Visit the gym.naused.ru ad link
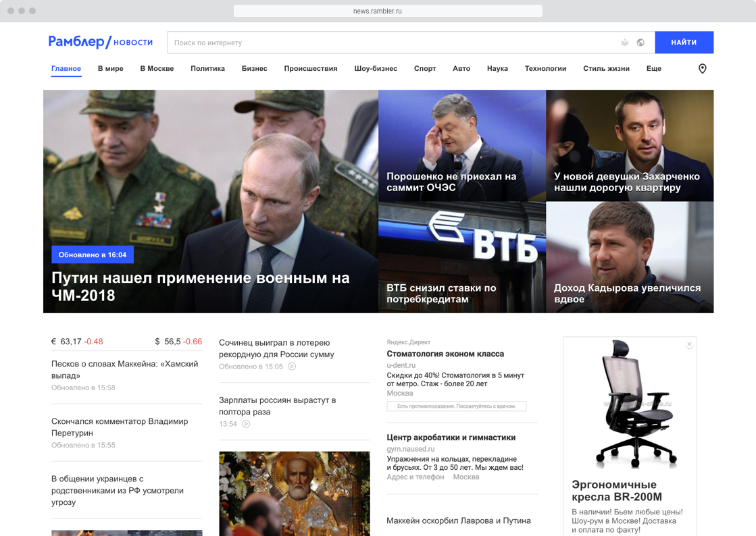756x536 pixels. pos(410,449)
